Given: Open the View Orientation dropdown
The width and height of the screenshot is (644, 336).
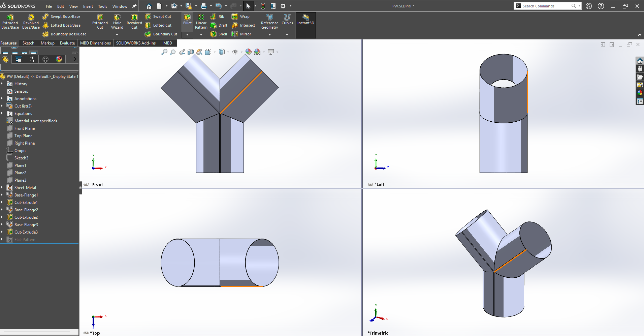Looking at the screenshot, I should 215,52.
